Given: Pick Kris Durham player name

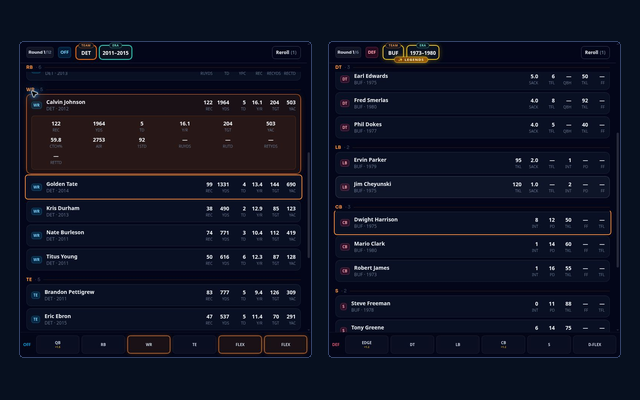Looking at the screenshot, I should (x=63, y=208).
